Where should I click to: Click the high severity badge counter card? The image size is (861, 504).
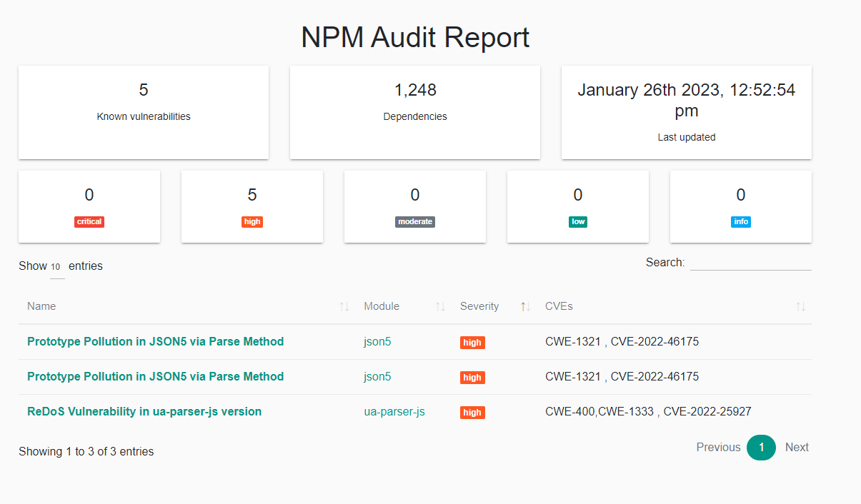tap(252, 221)
